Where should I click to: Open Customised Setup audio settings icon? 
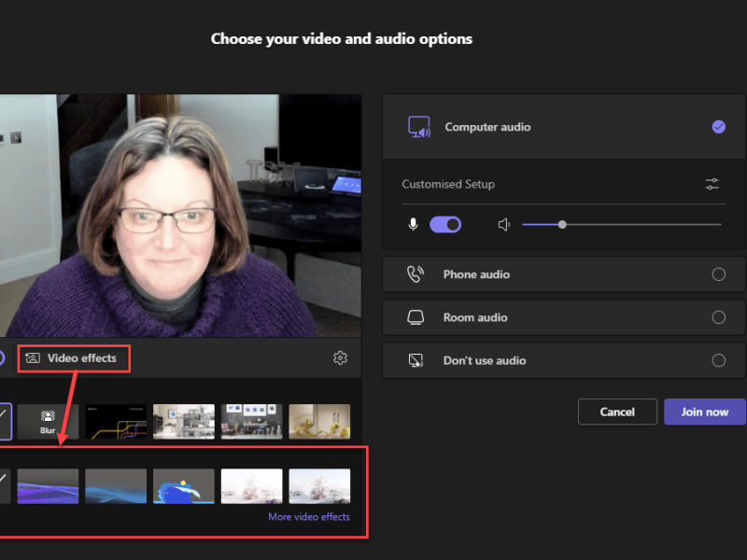tap(712, 184)
